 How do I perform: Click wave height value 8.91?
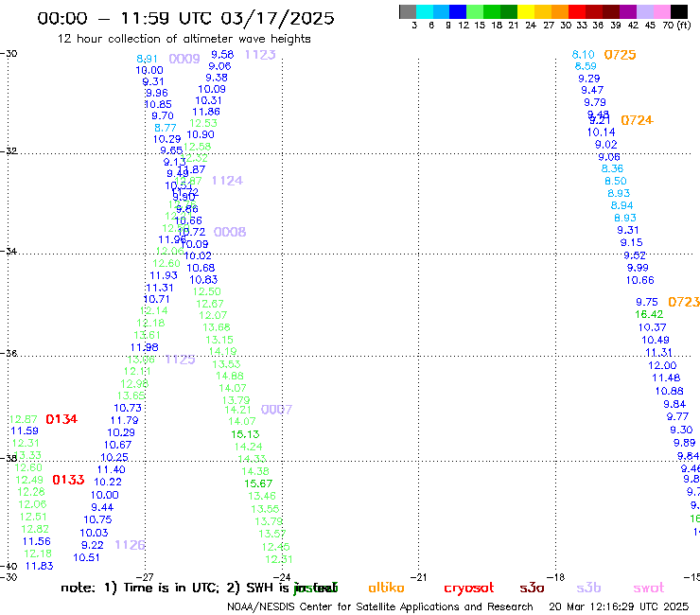tap(147, 59)
